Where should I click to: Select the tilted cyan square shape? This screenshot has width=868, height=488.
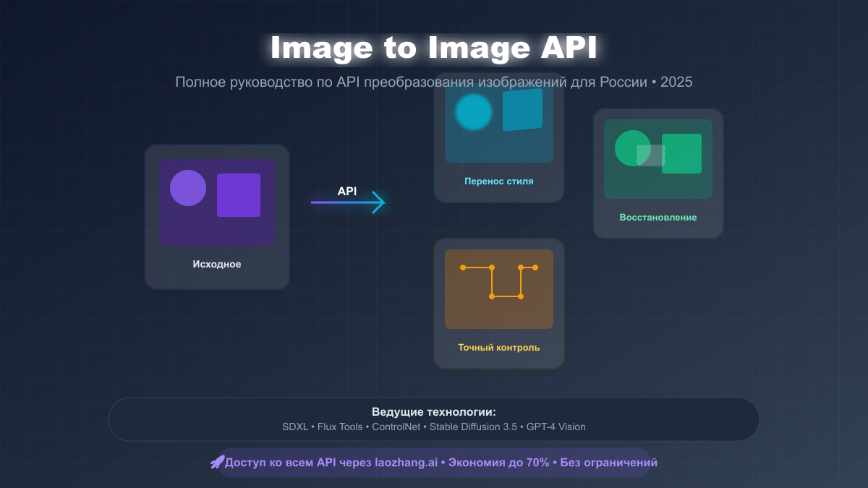pyautogui.click(x=522, y=110)
